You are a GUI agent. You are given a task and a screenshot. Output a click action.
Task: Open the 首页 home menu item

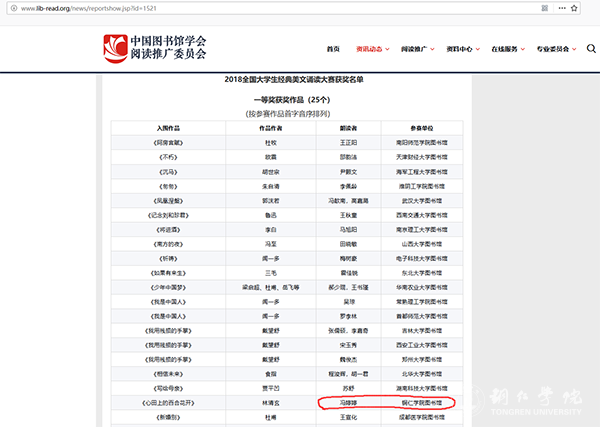coord(333,49)
